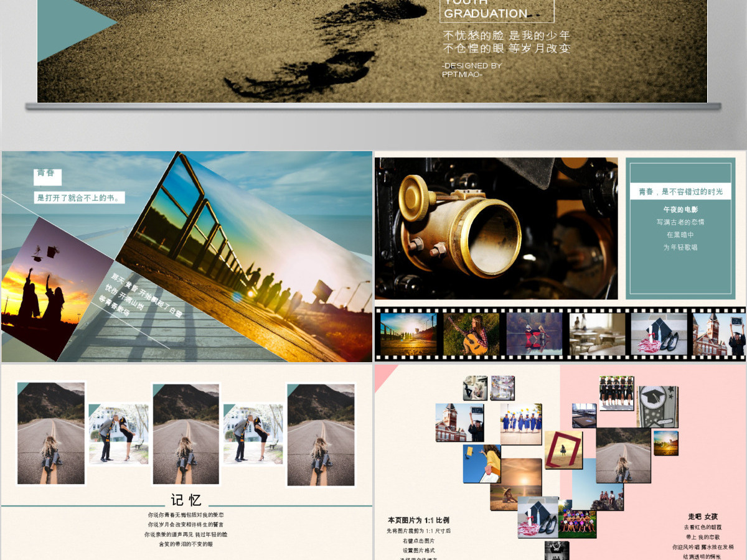The width and height of the screenshot is (747, 560).
Task: Select the '-DESIGNED BY PPTMIAO-' credit text
Action: click(471, 70)
